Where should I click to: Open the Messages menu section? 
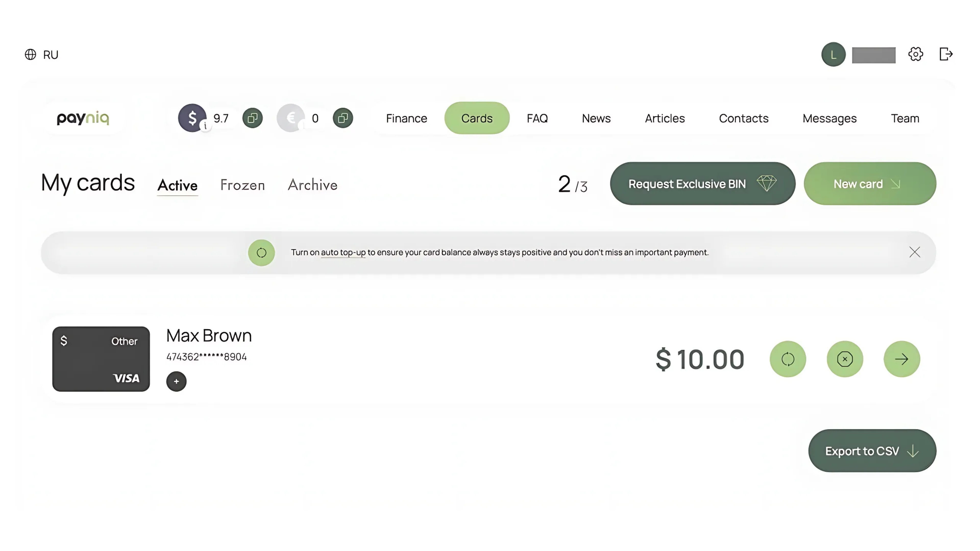[x=829, y=118]
